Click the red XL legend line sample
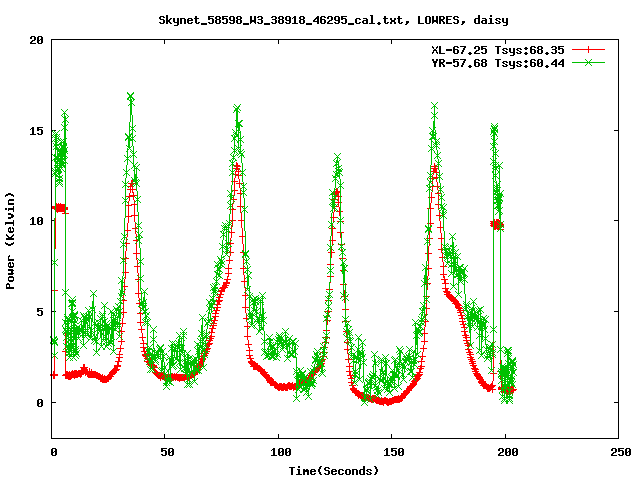 coord(588,50)
